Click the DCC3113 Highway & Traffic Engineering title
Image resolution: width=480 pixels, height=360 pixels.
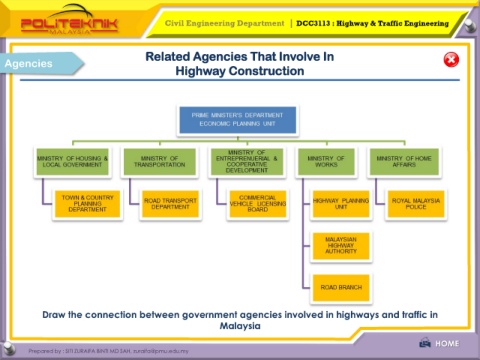[x=372, y=23]
